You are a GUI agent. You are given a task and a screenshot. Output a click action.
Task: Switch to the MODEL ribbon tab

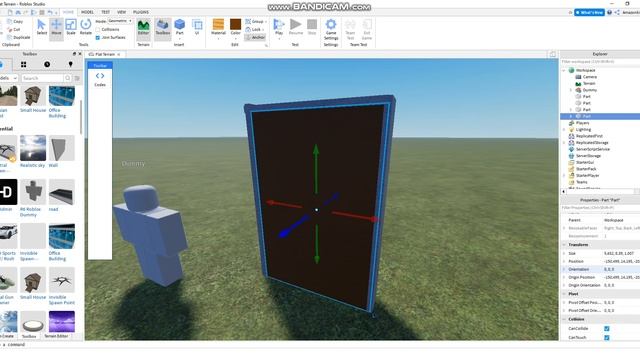[87, 12]
